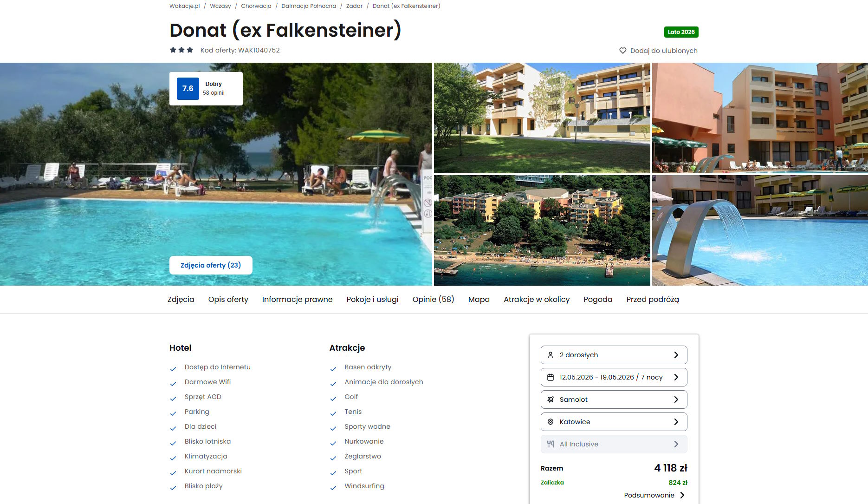Expand the Podsumowanie price summary
Screen dimensions: 868x504
tap(654, 495)
